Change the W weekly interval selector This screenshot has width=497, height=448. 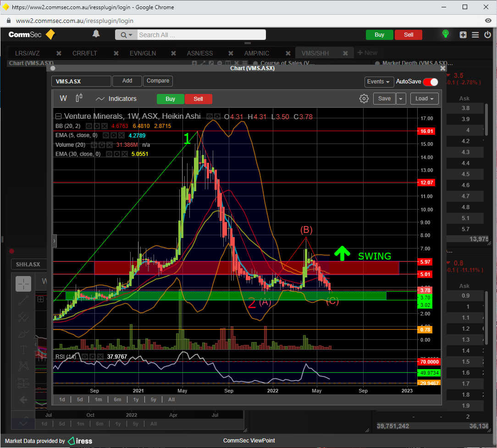63,98
